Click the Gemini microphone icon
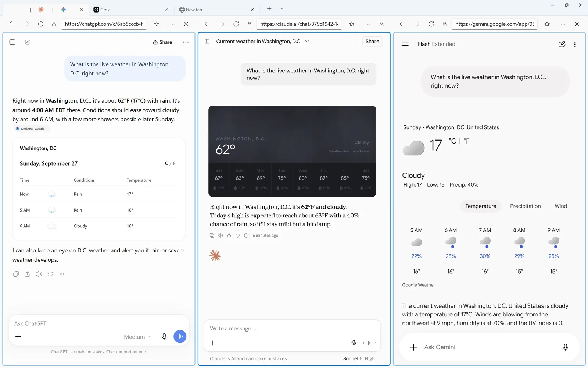Image resolution: width=588 pixels, height=368 pixels. tap(565, 347)
